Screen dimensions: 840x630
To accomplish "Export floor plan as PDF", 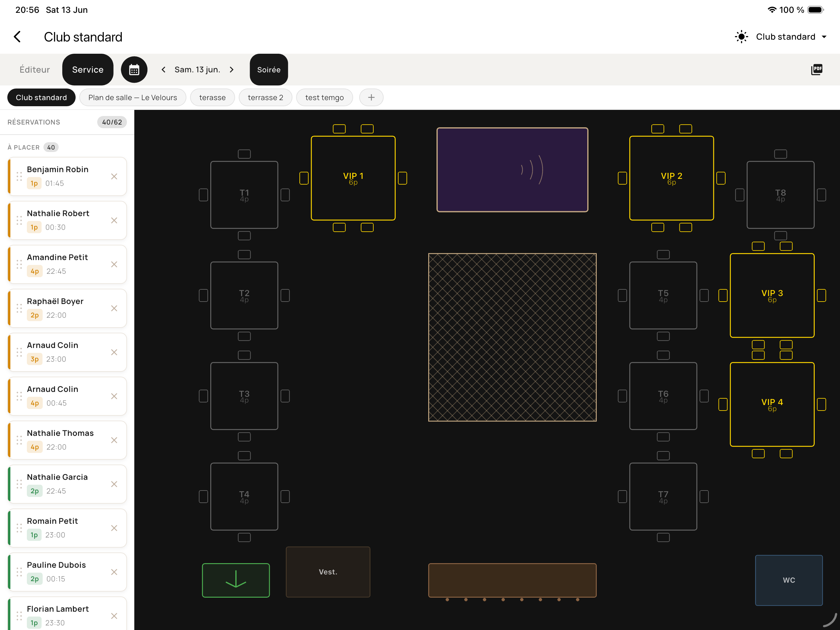I will (816, 70).
